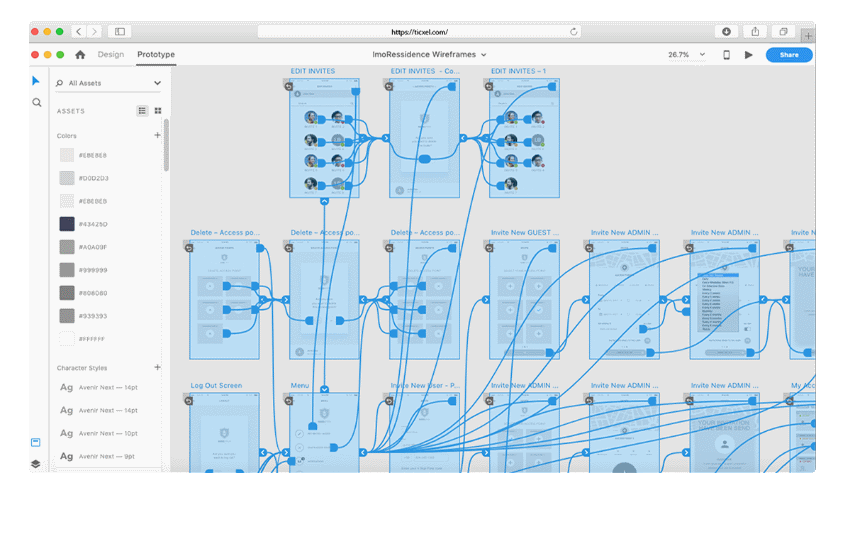Open the Layers panel icon
The width and height of the screenshot is (858, 535).
click(36, 464)
